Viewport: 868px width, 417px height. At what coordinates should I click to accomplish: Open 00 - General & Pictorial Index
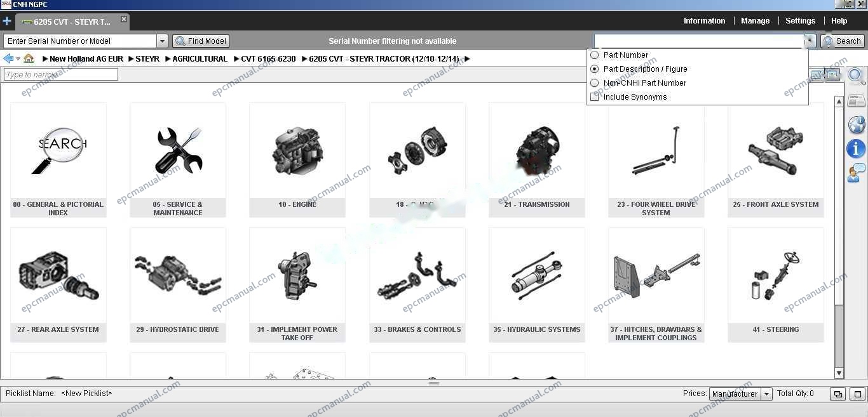58,160
